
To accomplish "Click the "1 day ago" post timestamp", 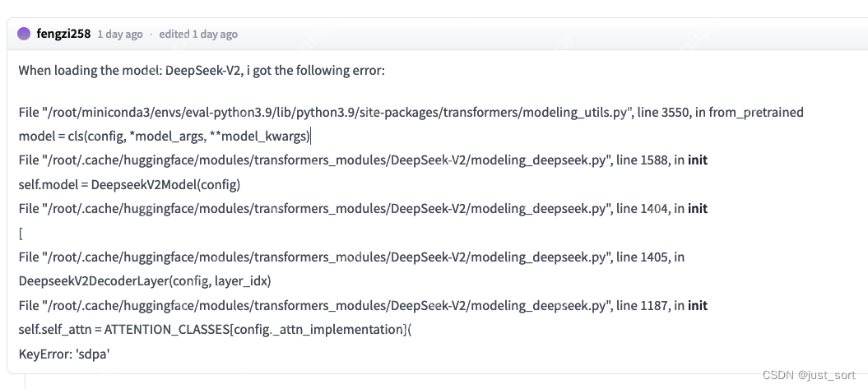I will click(x=120, y=35).
